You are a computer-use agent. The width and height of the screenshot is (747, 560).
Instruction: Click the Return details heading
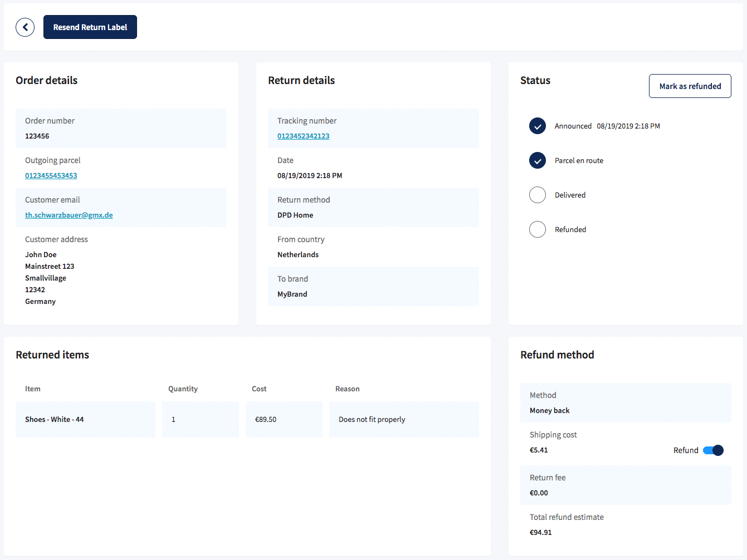tap(301, 80)
